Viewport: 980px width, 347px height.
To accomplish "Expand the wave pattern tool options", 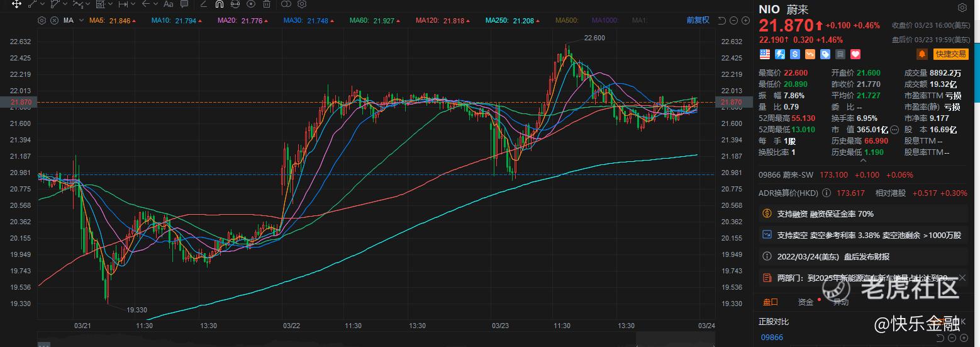I will click(x=88, y=4).
